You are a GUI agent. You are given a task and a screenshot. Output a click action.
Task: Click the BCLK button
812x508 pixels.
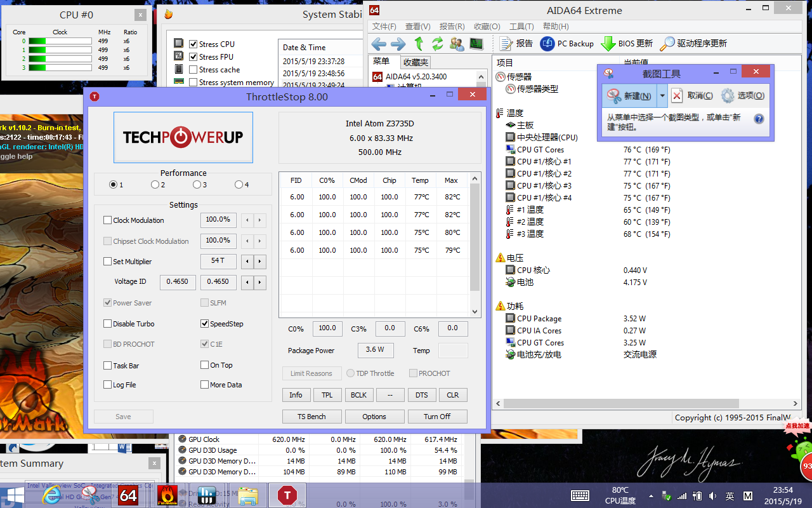coord(358,395)
